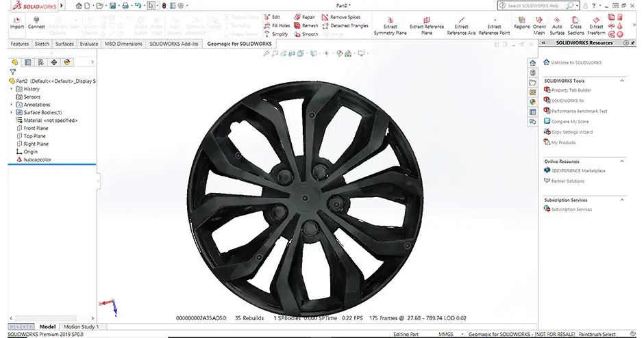Select the Orient Mesh tool
This screenshot has height=338, width=644.
pyautogui.click(x=539, y=25)
